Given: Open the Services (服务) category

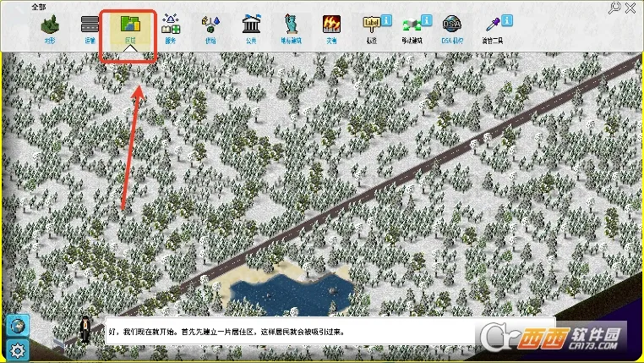Looking at the screenshot, I should 171,29.
